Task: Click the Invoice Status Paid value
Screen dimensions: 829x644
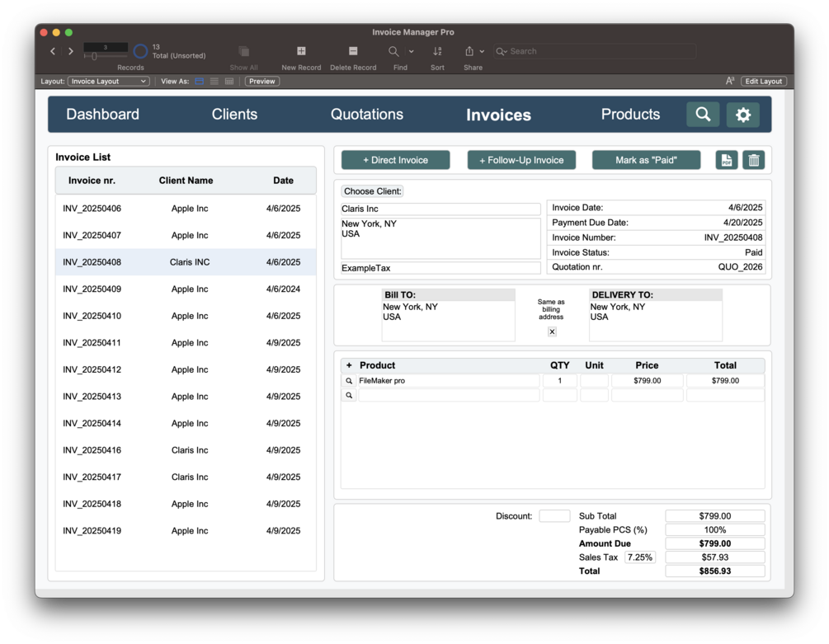Action: click(x=753, y=252)
